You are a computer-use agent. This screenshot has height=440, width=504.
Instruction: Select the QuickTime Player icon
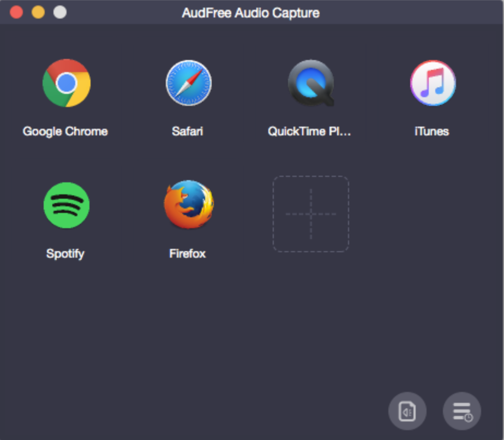coord(311,83)
